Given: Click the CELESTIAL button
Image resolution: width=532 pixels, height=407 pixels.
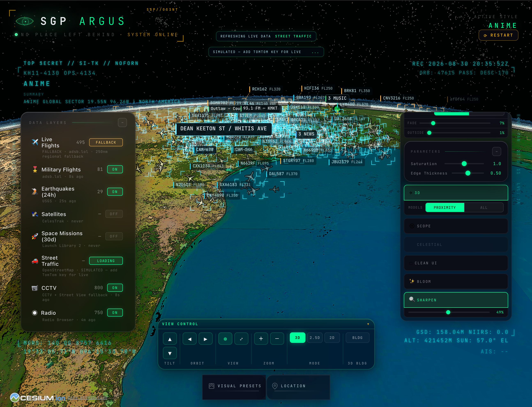Looking at the screenshot, I should pyautogui.click(x=456, y=244).
